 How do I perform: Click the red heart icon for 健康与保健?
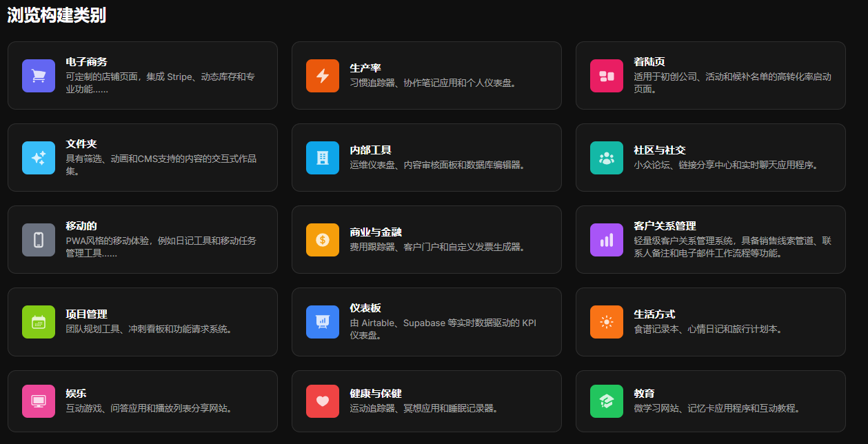323,401
